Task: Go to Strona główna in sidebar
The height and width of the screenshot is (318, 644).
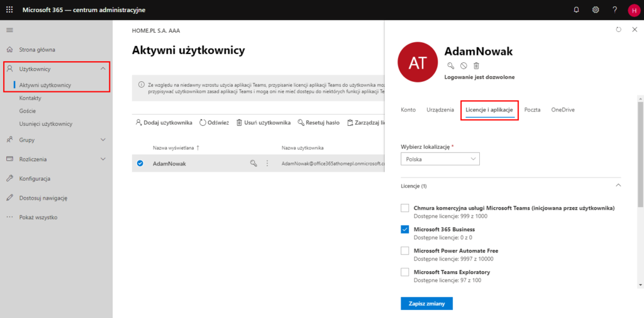Action: point(37,50)
